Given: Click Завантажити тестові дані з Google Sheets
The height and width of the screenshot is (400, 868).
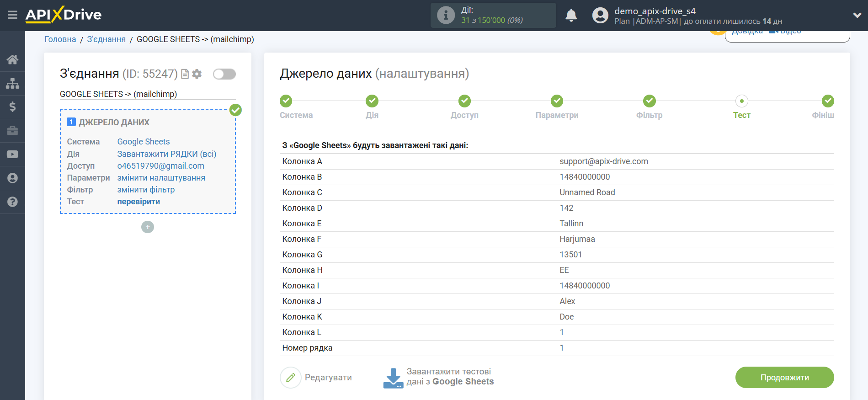Looking at the screenshot, I should tap(450, 377).
